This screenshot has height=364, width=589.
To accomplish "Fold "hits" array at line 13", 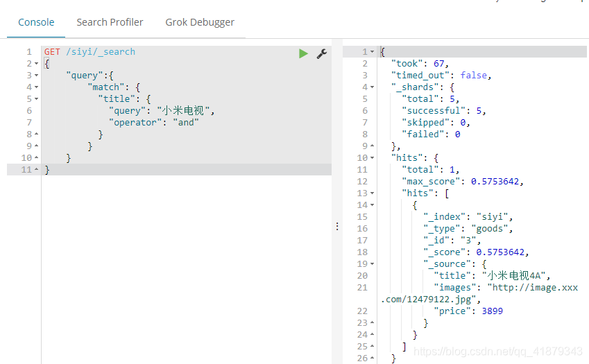I will tap(373, 193).
